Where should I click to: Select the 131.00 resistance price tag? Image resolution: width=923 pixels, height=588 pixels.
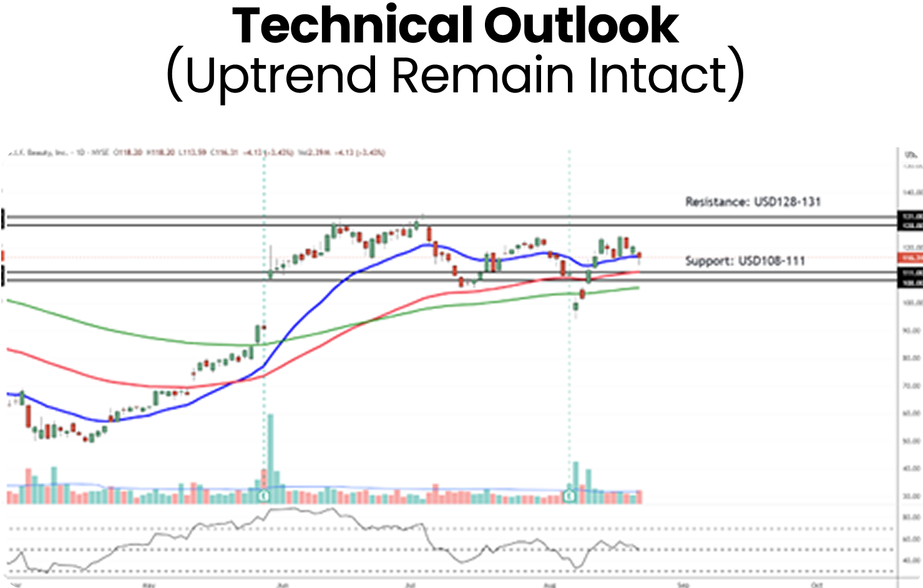point(909,215)
